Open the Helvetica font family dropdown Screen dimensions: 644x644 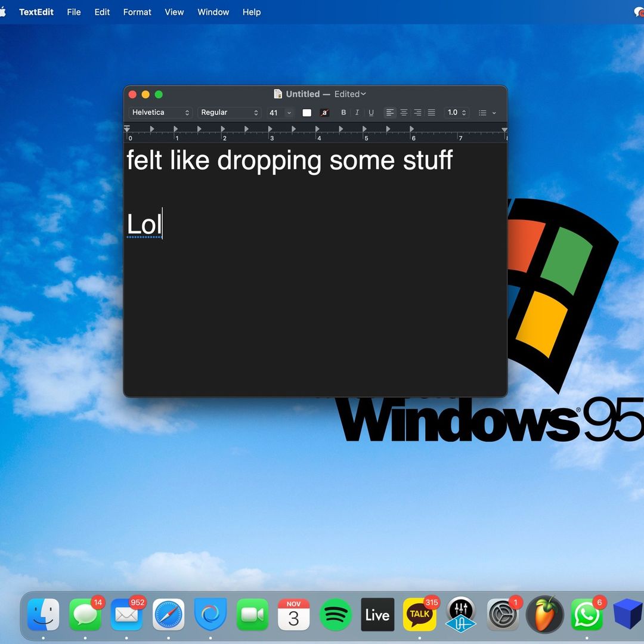point(160,113)
